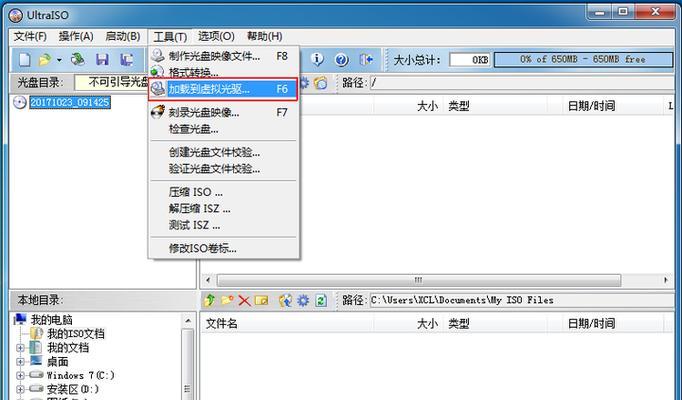
Task: Open the 帮助(H) menu
Action: click(x=264, y=36)
